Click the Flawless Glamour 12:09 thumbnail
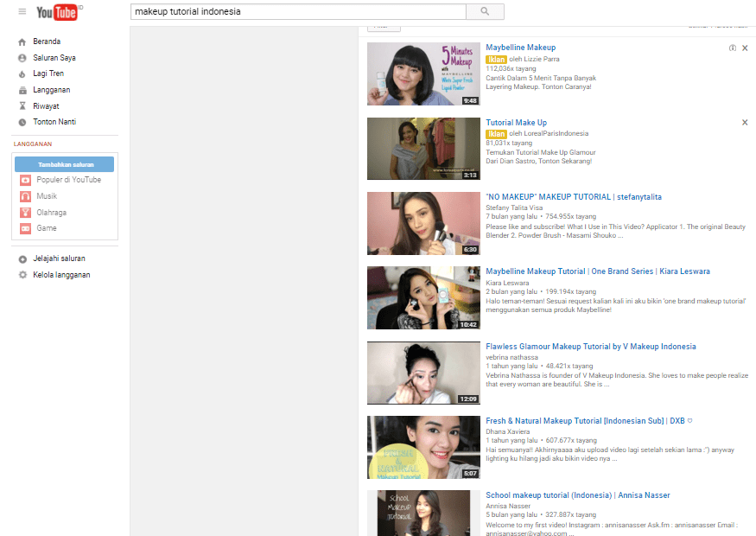 pyautogui.click(x=423, y=373)
